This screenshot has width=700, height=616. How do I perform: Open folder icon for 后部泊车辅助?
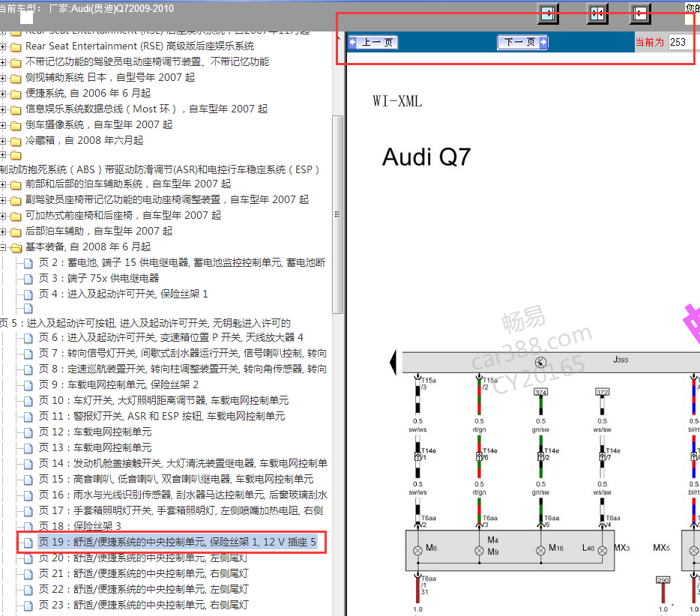tap(16, 232)
